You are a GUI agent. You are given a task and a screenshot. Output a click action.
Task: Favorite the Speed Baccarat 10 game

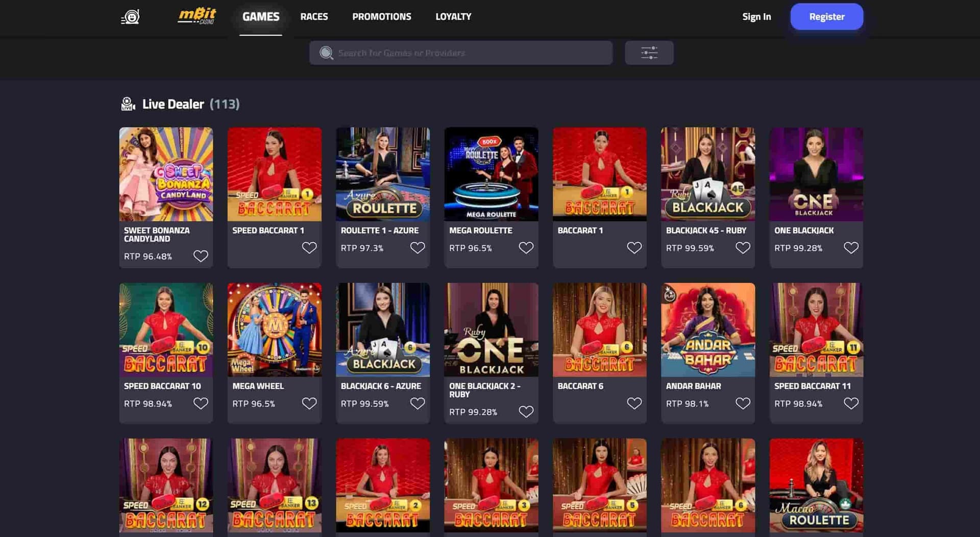(x=201, y=403)
